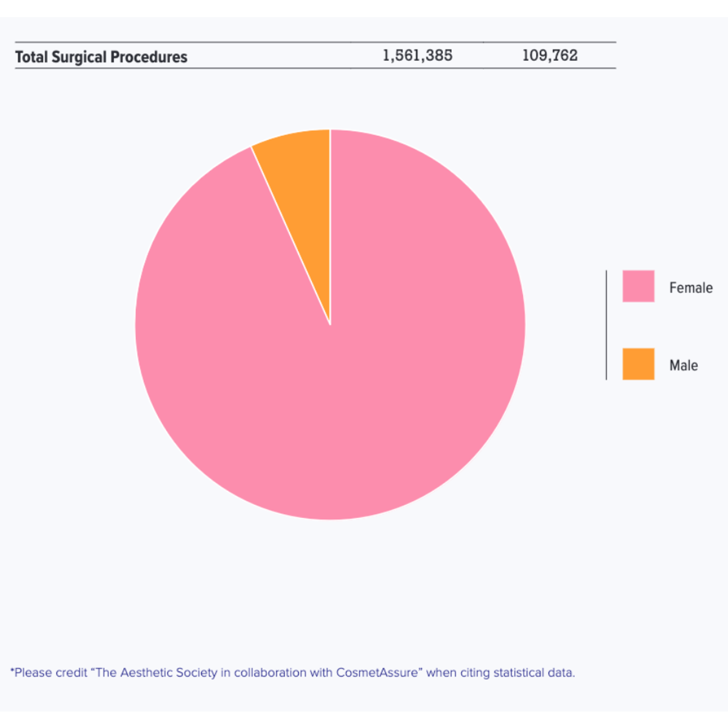This screenshot has height=728, width=728.
Task: Select the Male legend label text
Action: [x=684, y=365]
